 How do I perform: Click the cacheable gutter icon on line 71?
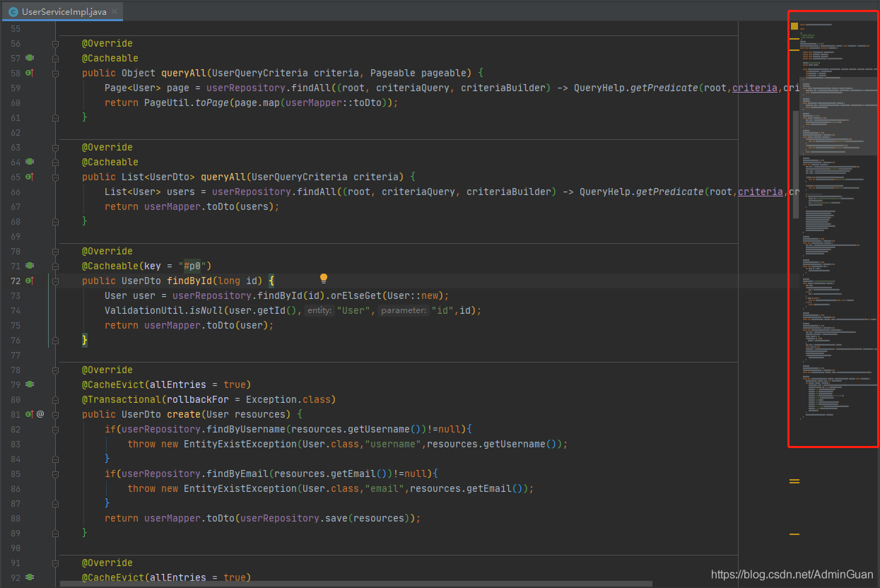point(30,266)
